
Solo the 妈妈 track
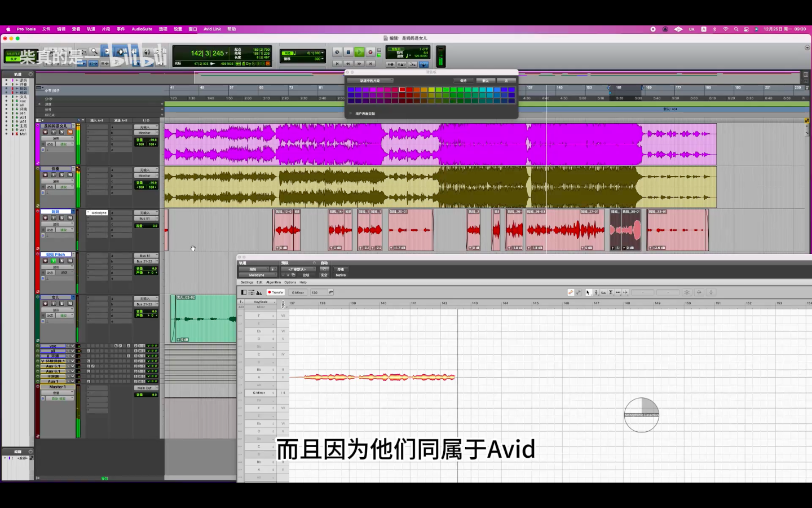pyautogui.click(x=61, y=217)
